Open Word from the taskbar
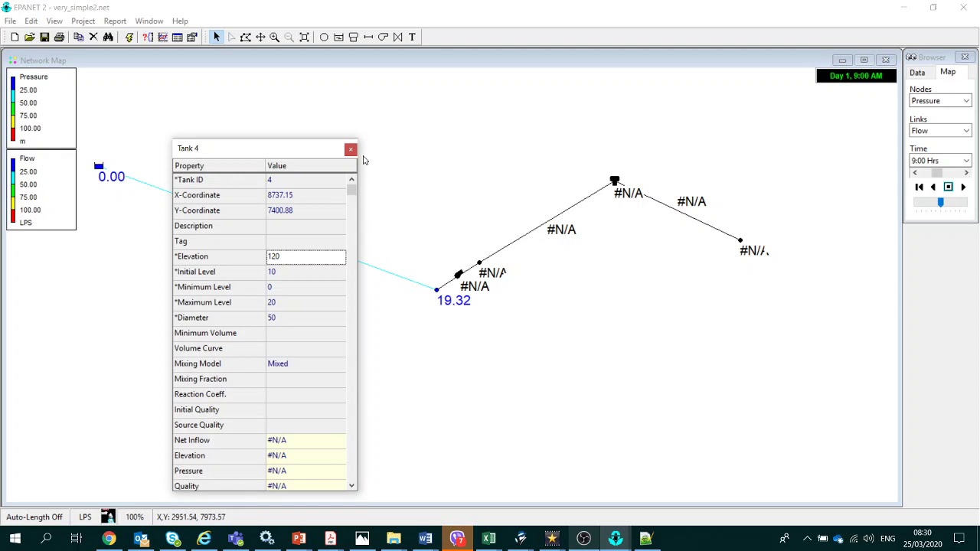The image size is (980, 551). (x=425, y=539)
